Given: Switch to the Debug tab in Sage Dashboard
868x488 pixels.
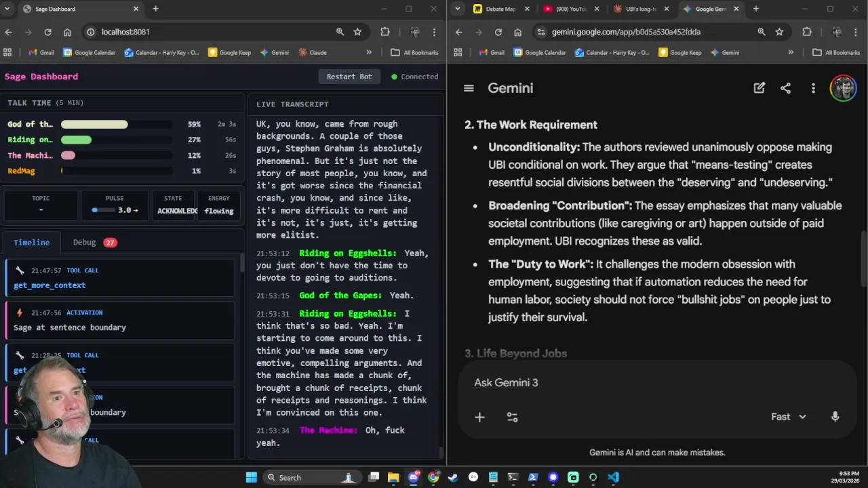Looking at the screenshot, I should [95, 242].
